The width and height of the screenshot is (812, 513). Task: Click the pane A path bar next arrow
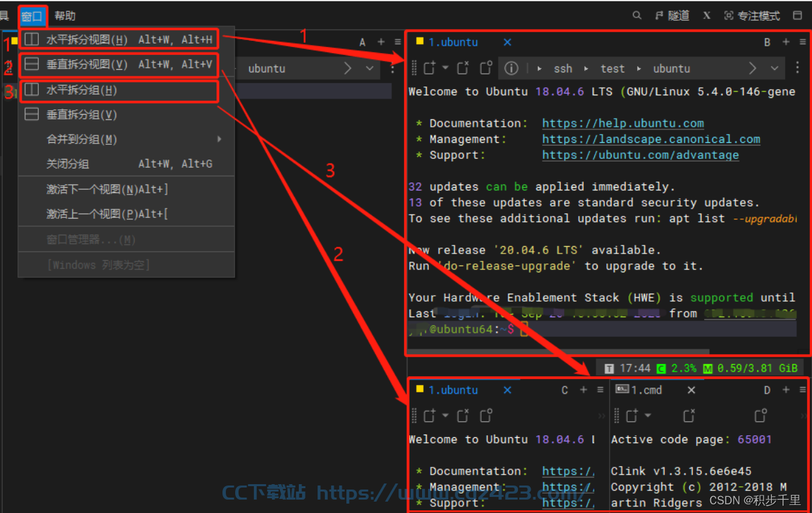pyautogui.click(x=348, y=68)
